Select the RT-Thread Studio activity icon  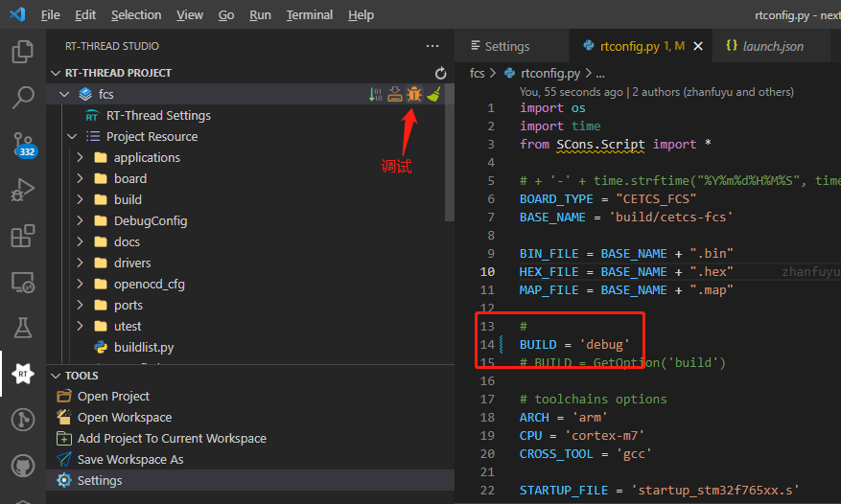click(22, 374)
